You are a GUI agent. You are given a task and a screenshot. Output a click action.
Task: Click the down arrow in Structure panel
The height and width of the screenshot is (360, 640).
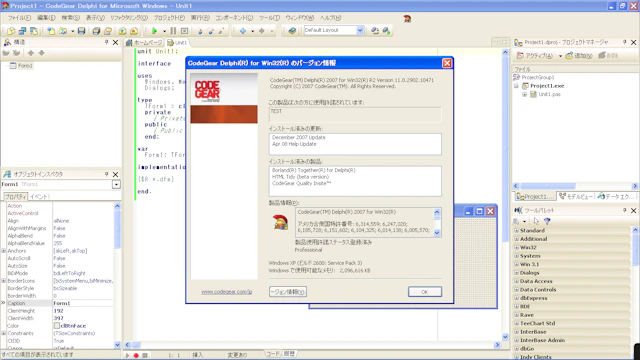click(x=41, y=53)
